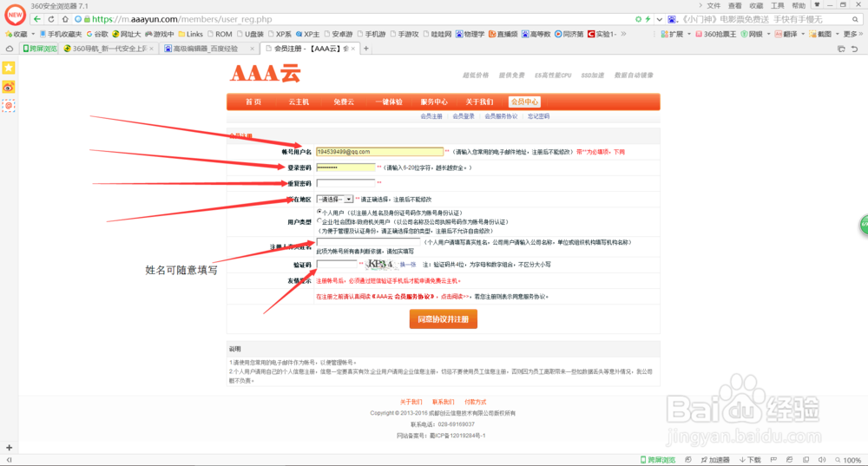Click the real-name input field

coord(368,242)
